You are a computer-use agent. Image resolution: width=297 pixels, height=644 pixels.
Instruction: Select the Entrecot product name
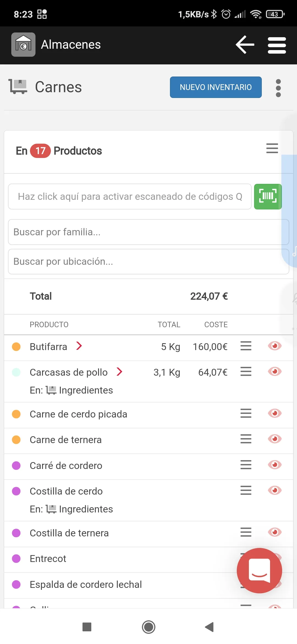coord(48,559)
